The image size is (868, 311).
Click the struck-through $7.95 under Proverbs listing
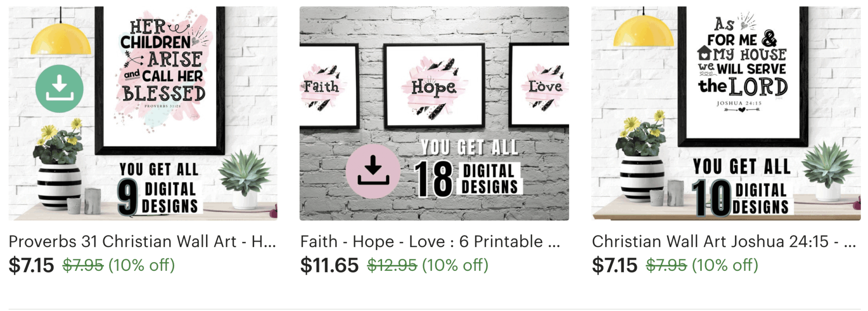point(83,265)
